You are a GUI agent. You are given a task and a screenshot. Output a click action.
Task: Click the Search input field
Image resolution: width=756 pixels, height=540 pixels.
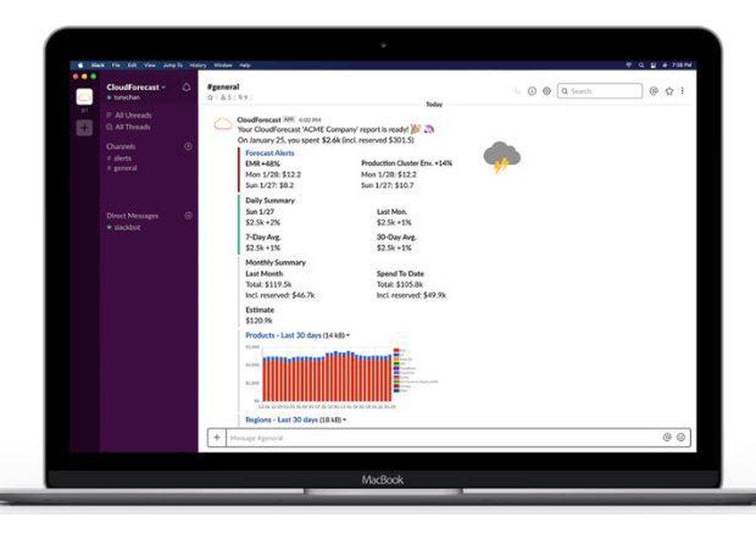click(600, 91)
